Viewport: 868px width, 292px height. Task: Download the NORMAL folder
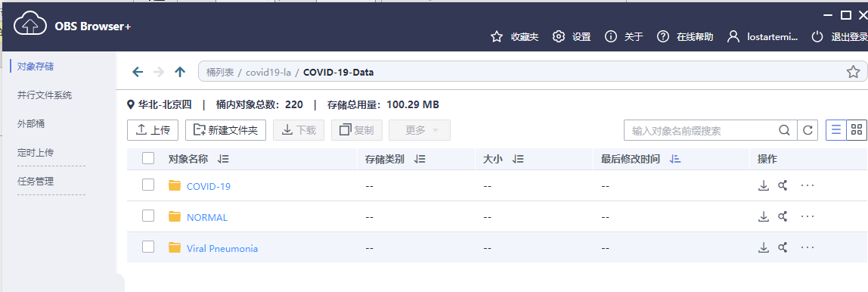764,216
